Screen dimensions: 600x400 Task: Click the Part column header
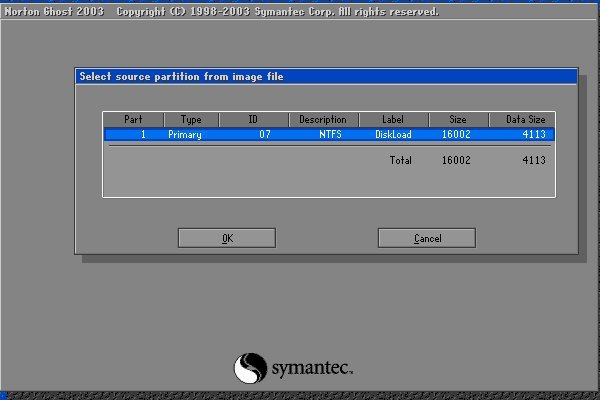[133, 119]
